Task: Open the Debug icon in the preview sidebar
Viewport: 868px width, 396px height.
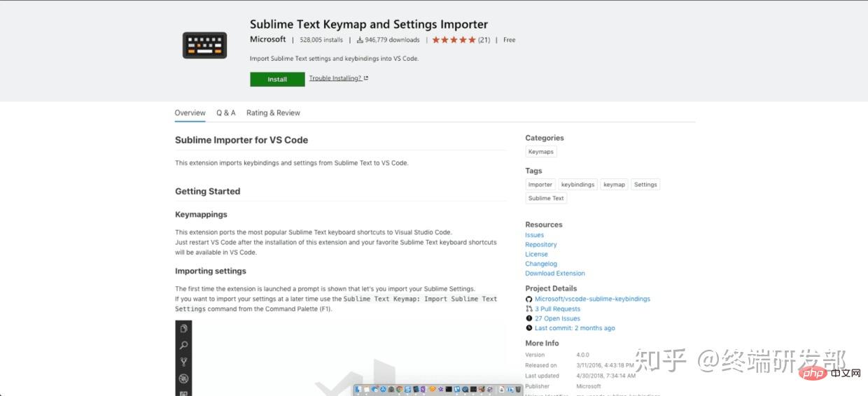Action: pos(183,379)
